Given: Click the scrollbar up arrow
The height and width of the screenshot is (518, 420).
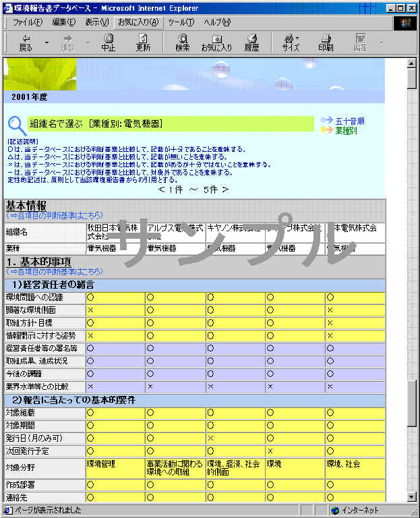Looking at the screenshot, I should [x=411, y=63].
